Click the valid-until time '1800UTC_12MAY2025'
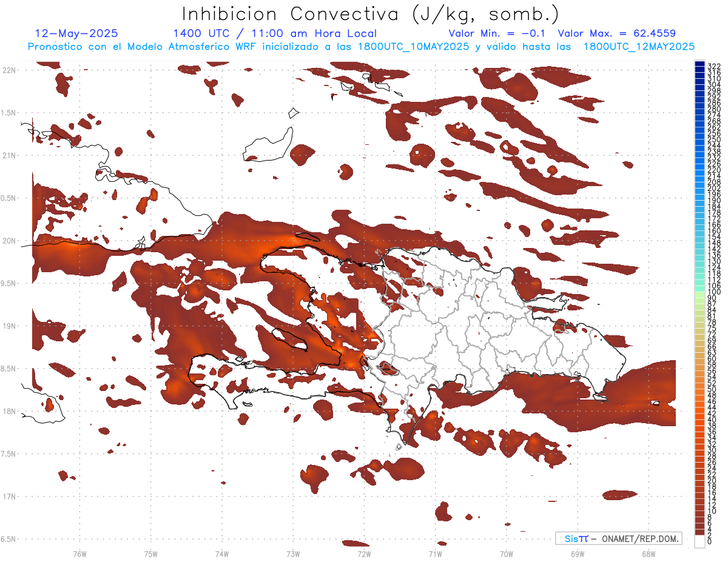The image size is (728, 562). point(639,46)
